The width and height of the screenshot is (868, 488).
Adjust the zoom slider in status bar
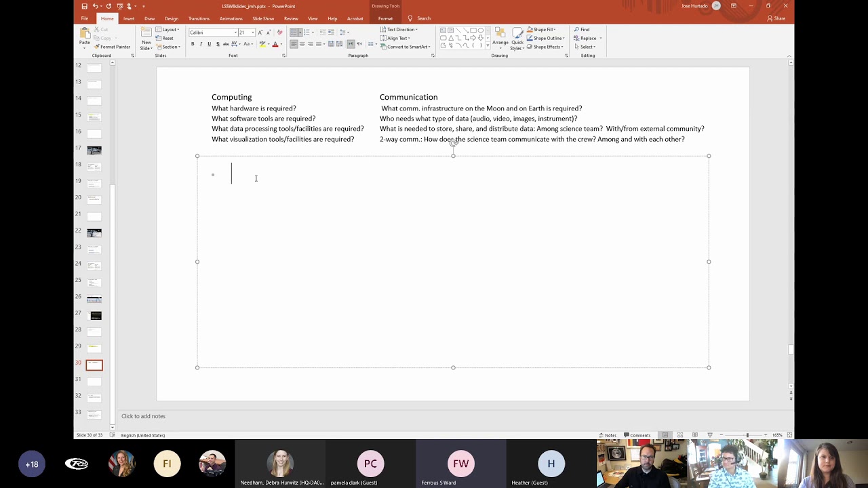tap(747, 435)
